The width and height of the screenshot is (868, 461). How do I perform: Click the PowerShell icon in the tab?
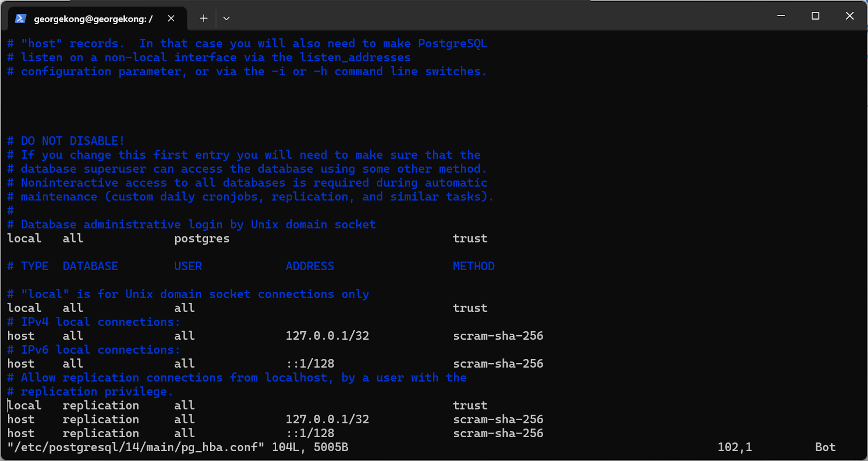(20, 18)
